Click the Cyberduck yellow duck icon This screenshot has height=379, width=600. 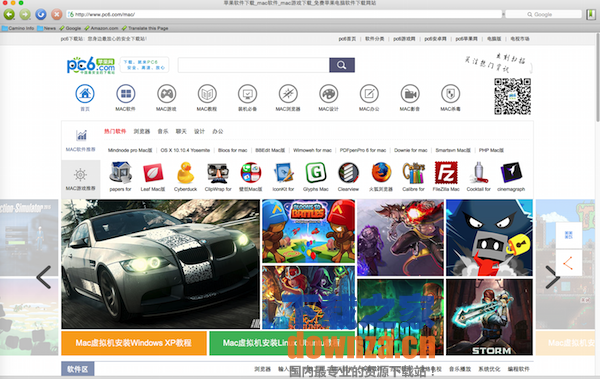186,173
